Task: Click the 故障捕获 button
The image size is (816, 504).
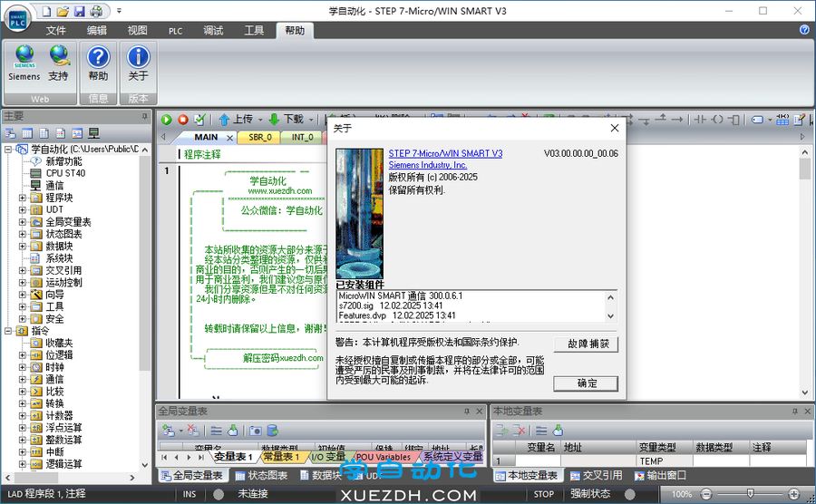Action: pyautogui.click(x=586, y=344)
